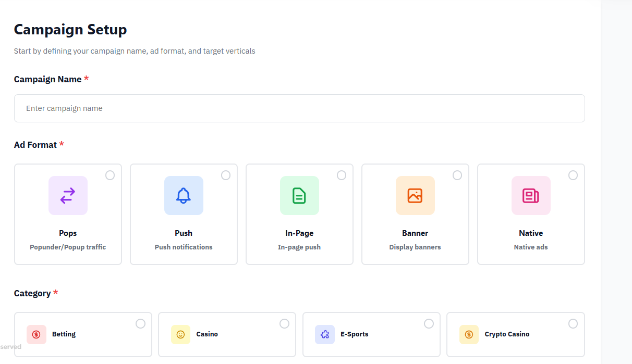The image size is (632, 364).
Task: Select the Push ad format radio button
Action: pyautogui.click(x=226, y=175)
